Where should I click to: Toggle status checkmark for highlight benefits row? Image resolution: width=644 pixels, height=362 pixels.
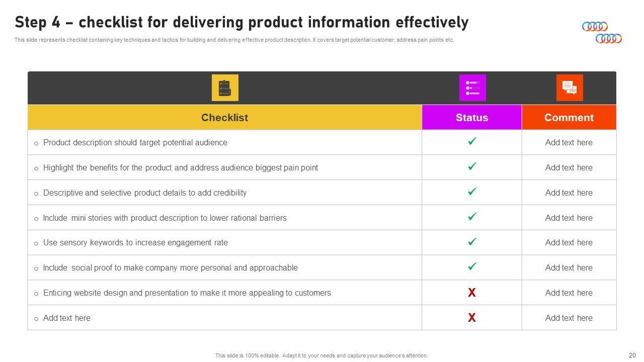(472, 166)
